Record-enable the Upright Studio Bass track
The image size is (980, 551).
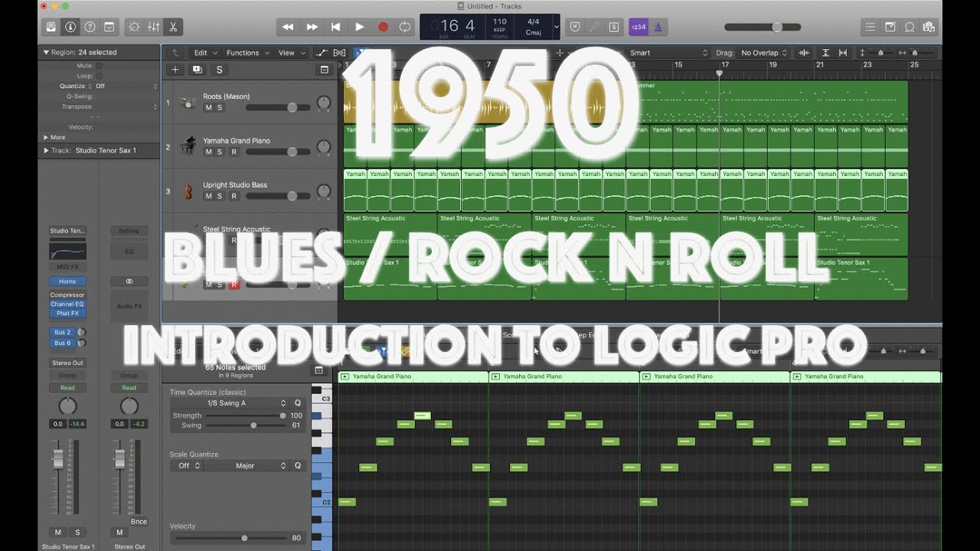[x=234, y=196]
